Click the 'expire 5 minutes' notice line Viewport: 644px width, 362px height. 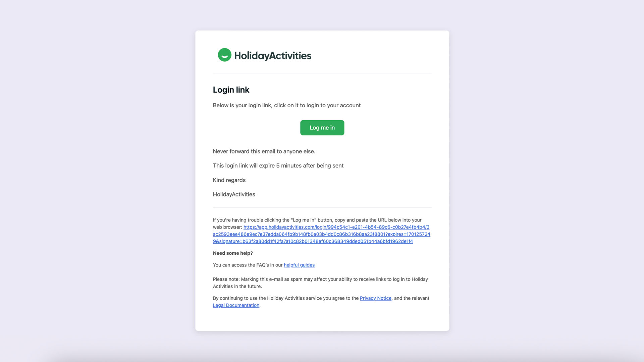point(278,166)
